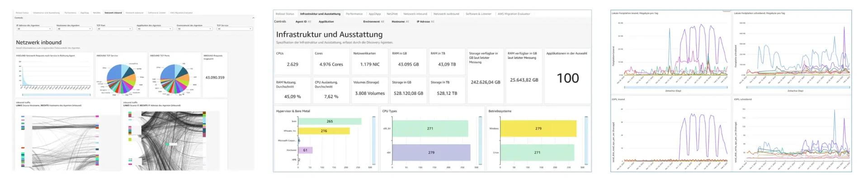Open the TCP Service filter dropdown
Screen dimensions: 868x184
(234, 29)
